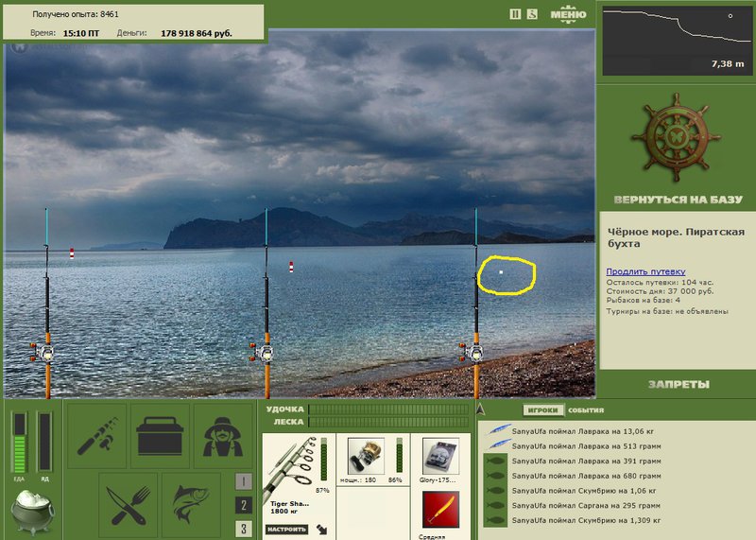The width and height of the screenshot is (756, 540).
Task: Click the Tiger Shark rod thumbnail
Action: point(289,468)
